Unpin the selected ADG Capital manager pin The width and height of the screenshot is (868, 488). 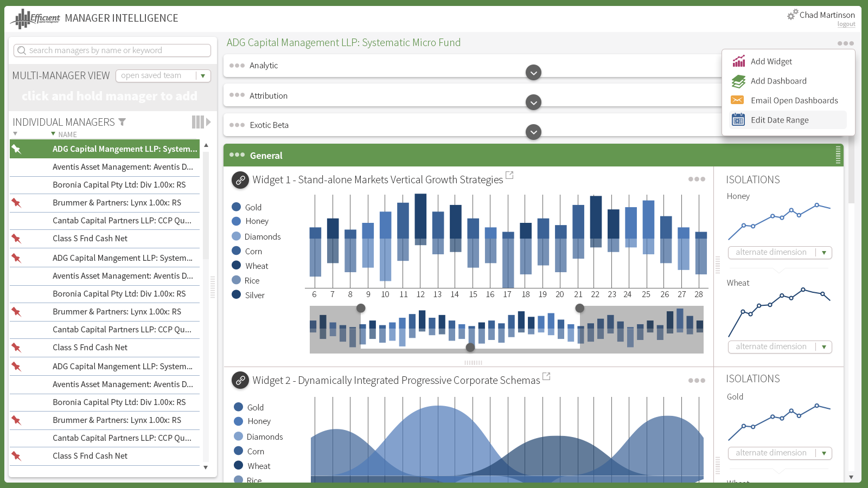click(x=16, y=149)
